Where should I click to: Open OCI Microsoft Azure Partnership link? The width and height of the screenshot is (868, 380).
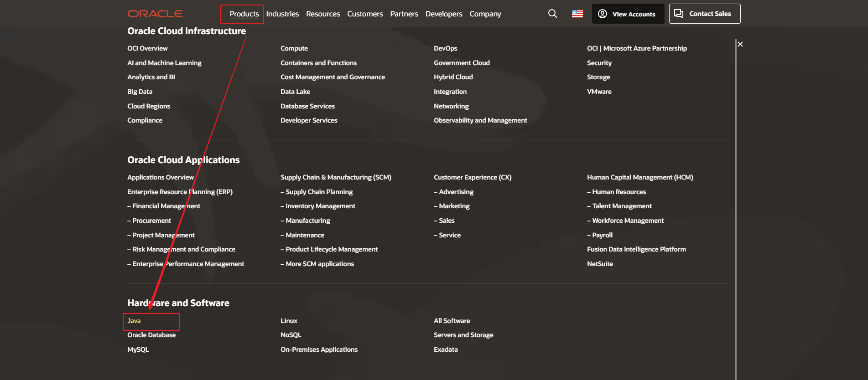tap(637, 48)
